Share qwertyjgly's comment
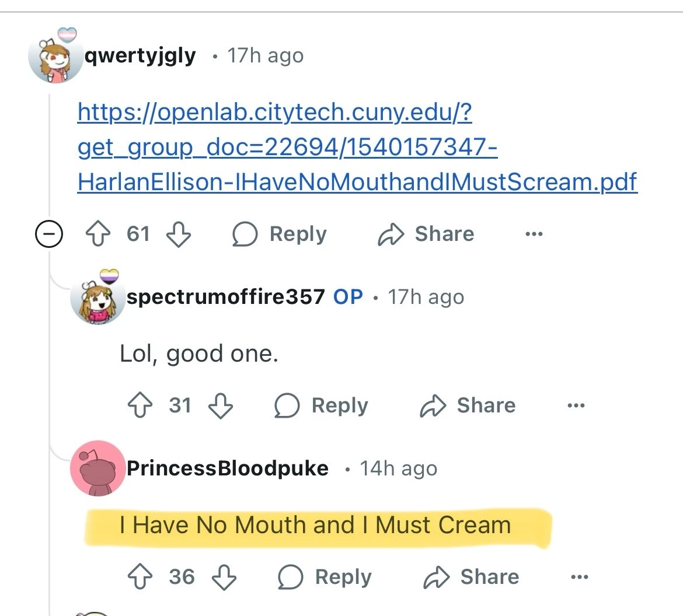 pyautogui.click(x=426, y=235)
